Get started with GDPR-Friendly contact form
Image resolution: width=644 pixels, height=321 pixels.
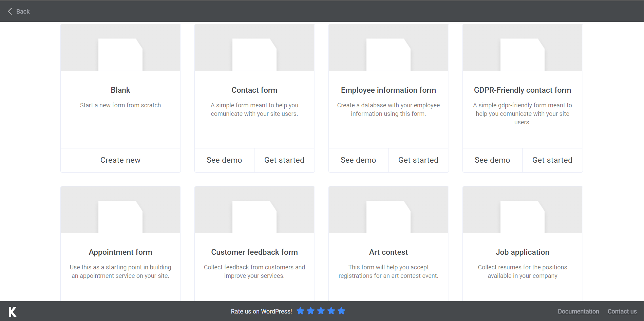552,160
